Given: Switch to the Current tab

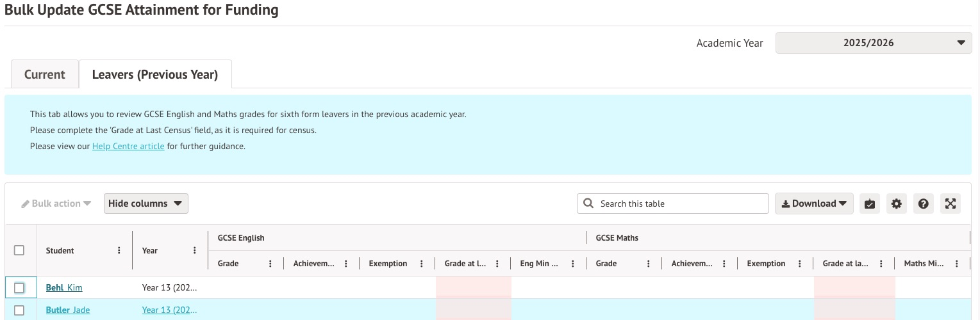Looking at the screenshot, I should 45,74.
